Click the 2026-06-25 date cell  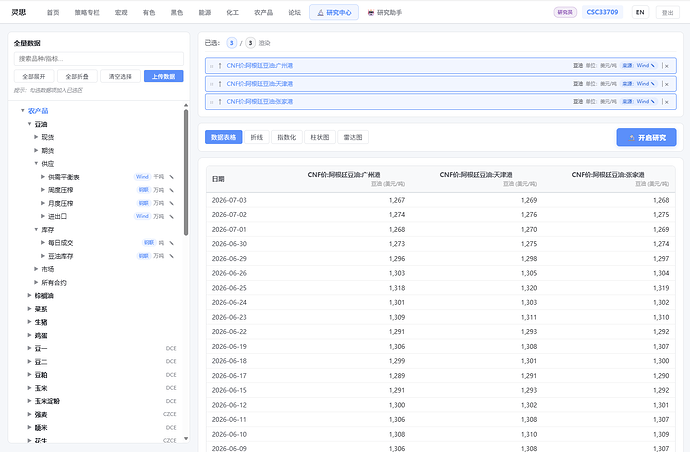click(229, 288)
